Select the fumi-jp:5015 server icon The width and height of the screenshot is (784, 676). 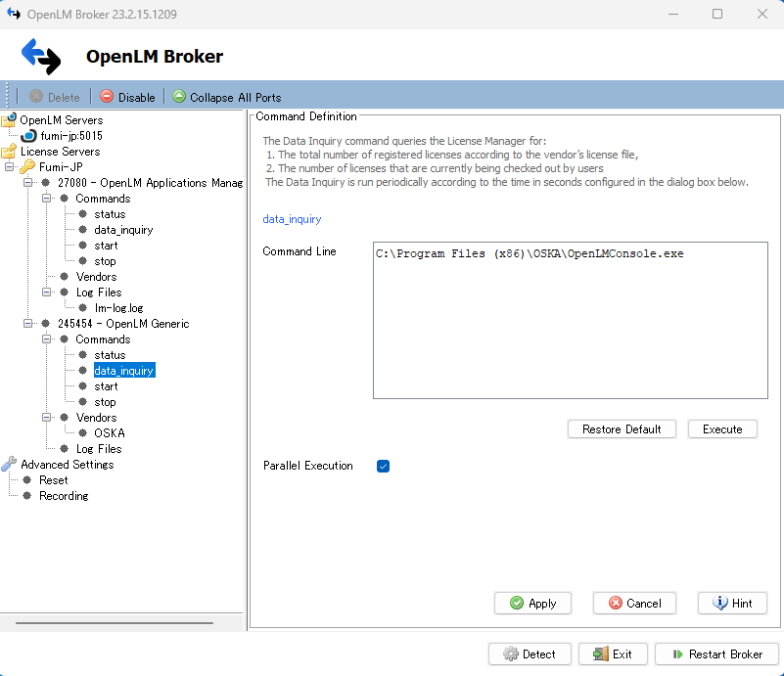pyautogui.click(x=29, y=136)
